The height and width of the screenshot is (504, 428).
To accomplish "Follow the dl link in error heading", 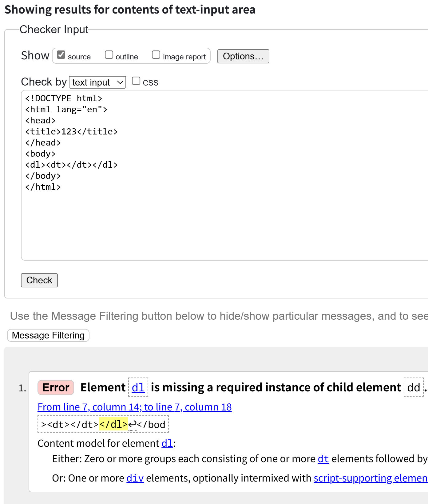I will tap(138, 387).
